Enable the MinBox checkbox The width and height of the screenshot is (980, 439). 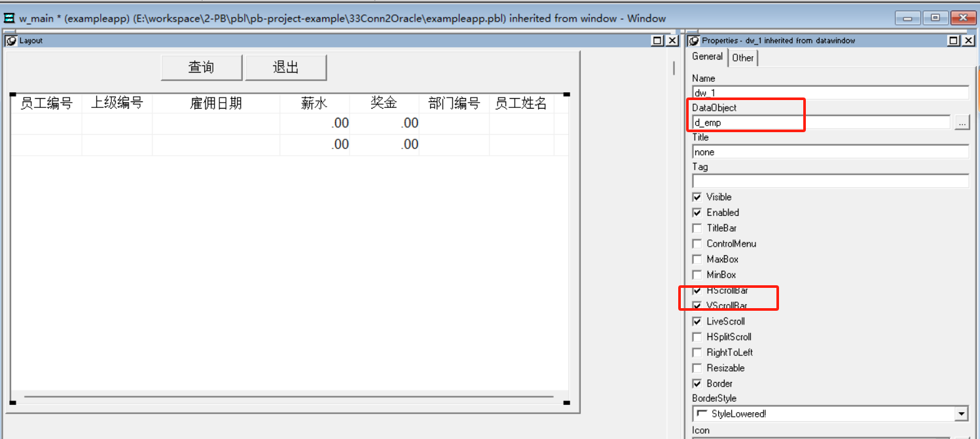(x=697, y=275)
